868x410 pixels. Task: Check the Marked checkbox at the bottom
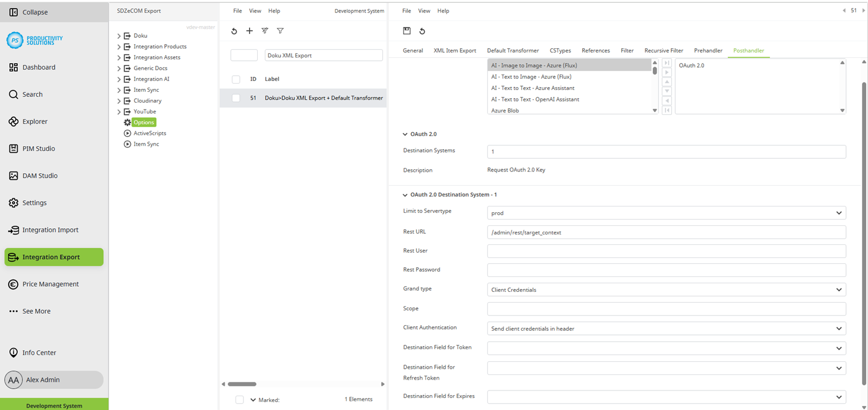tap(239, 400)
